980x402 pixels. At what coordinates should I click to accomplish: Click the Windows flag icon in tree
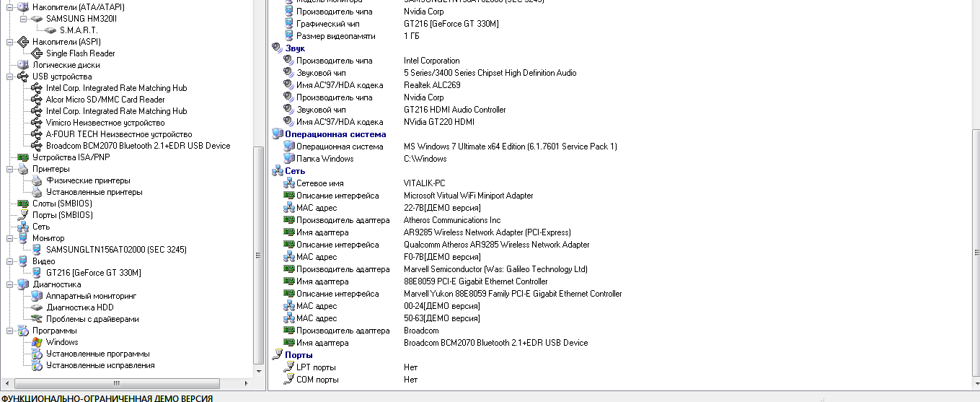(37, 342)
